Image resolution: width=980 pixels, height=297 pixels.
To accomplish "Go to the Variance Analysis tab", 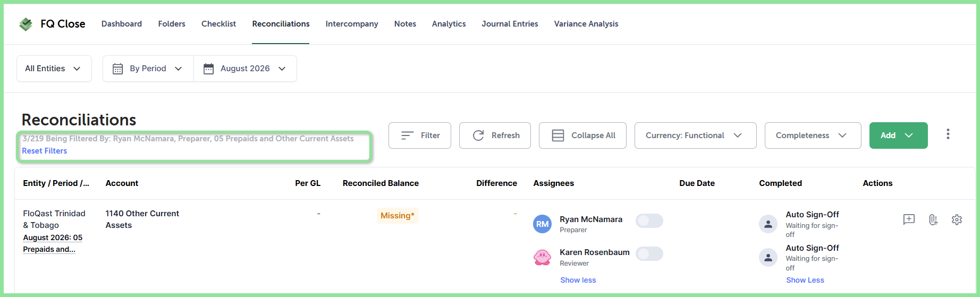I will (586, 24).
